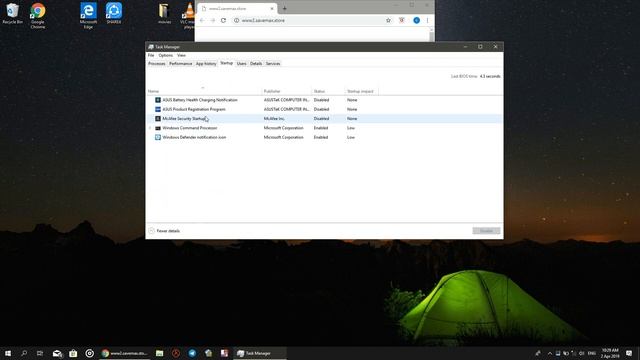Click the ASUS Battery Health Charging icon
The image size is (640, 360).
coord(158,100)
